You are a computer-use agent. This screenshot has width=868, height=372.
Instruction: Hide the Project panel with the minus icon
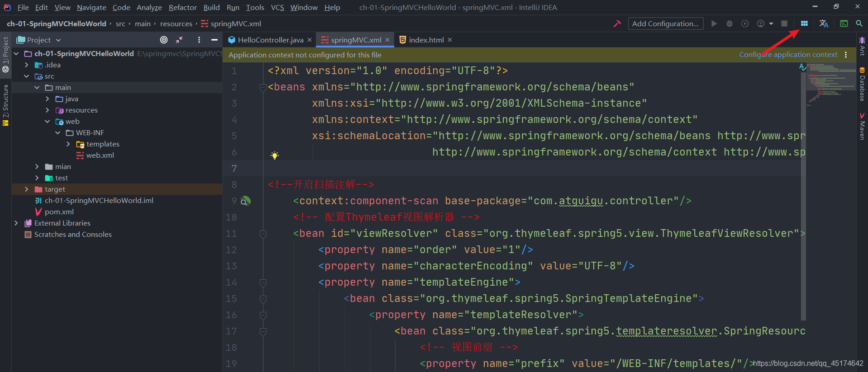click(x=215, y=40)
